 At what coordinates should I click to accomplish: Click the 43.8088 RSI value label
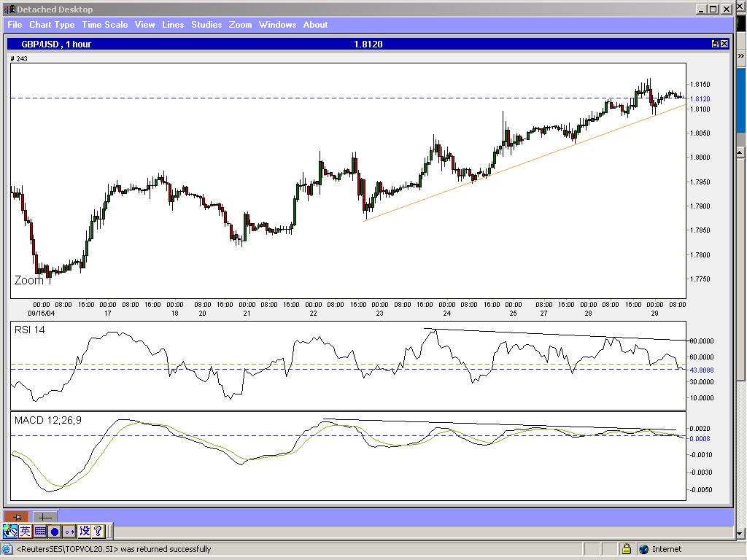702,370
